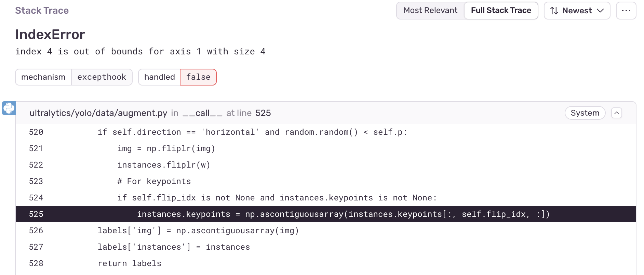This screenshot has height=275, width=644.
Task: Click the return labels line of code
Action: point(129,263)
